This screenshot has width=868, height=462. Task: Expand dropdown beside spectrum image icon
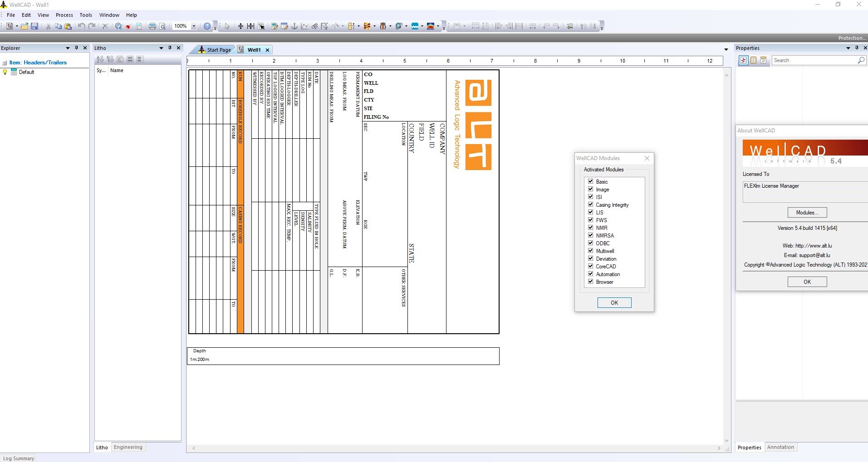[438, 26]
